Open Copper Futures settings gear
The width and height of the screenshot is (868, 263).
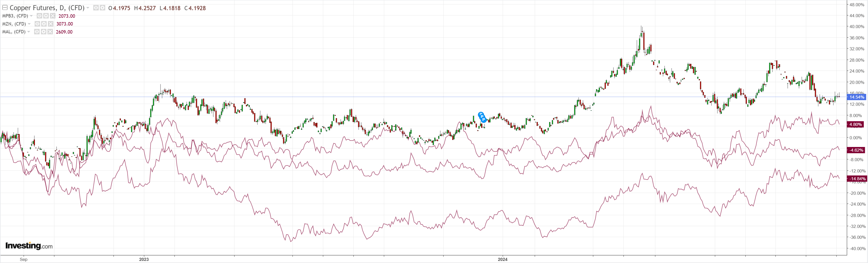[102, 8]
